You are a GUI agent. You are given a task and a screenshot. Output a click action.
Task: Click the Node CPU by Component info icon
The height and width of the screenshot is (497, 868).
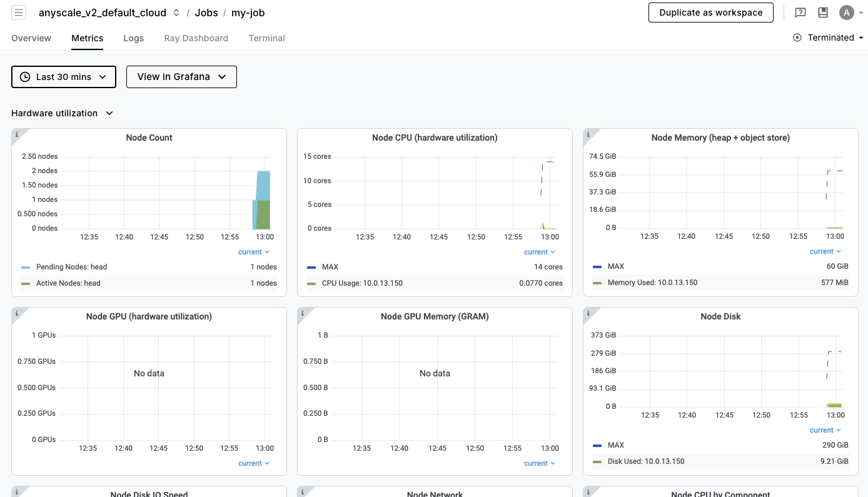(x=588, y=491)
